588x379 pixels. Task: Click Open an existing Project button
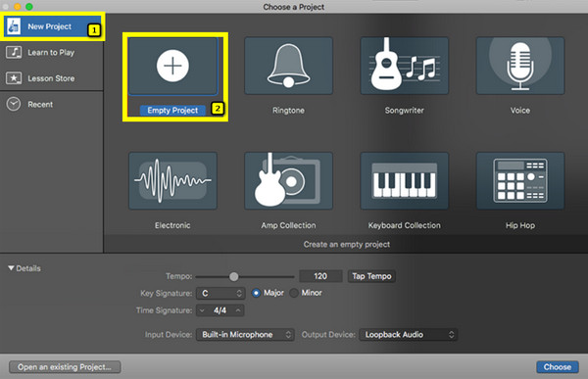[65, 367]
